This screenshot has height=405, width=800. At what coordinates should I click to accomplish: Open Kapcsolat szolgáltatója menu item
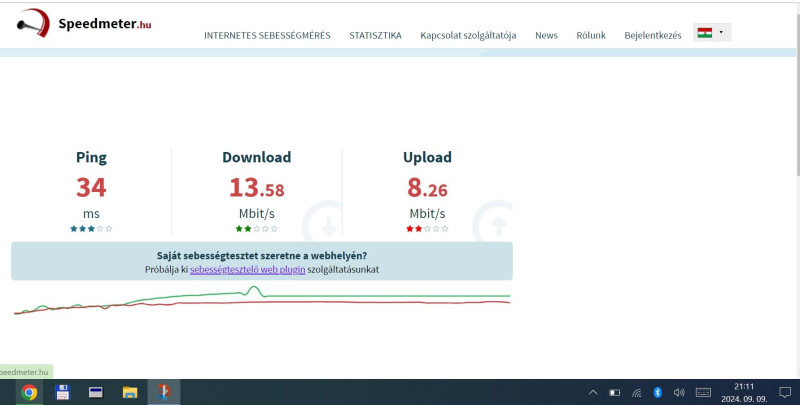pos(468,35)
